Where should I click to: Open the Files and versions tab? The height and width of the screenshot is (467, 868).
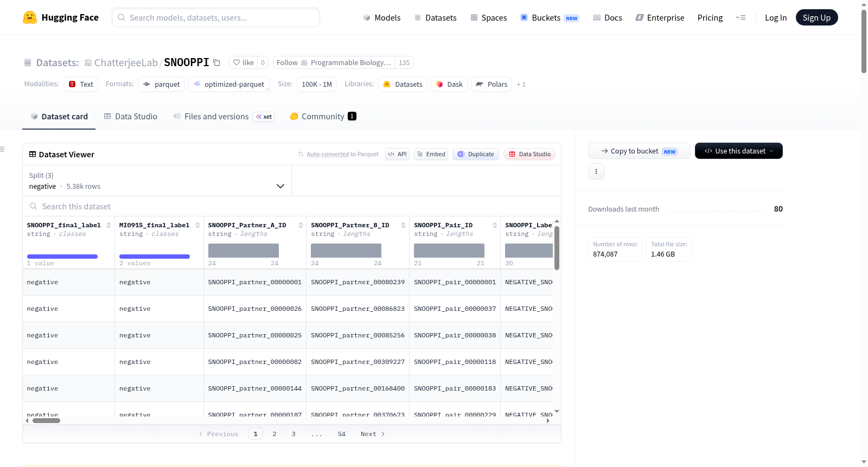click(x=224, y=117)
